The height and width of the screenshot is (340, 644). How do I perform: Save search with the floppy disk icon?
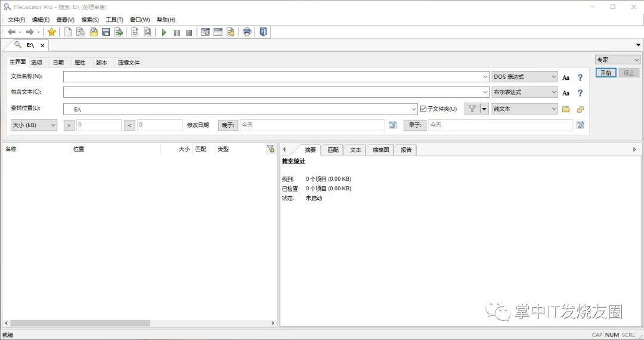(x=106, y=32)
